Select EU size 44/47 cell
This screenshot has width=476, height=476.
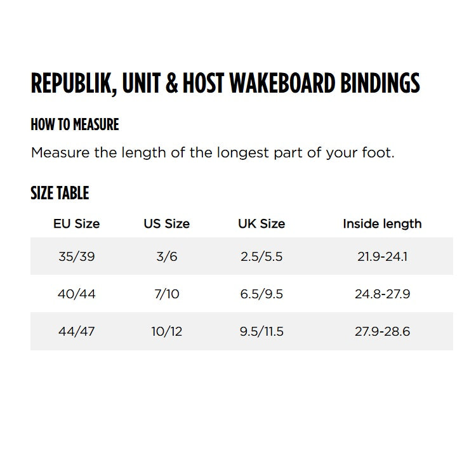pos(77,331)
